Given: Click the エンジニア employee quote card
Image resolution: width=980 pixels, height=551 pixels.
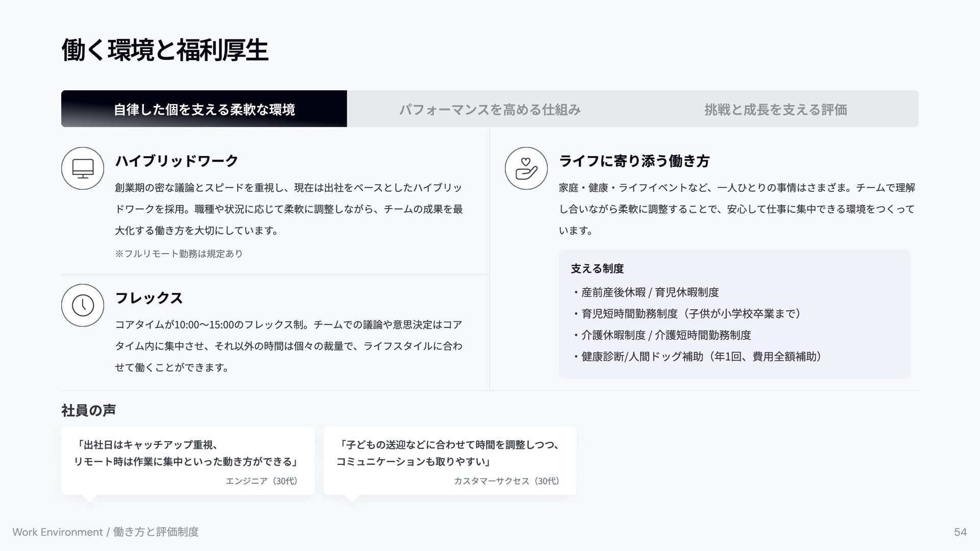Looking at the screenshot, I should [188, 460].
